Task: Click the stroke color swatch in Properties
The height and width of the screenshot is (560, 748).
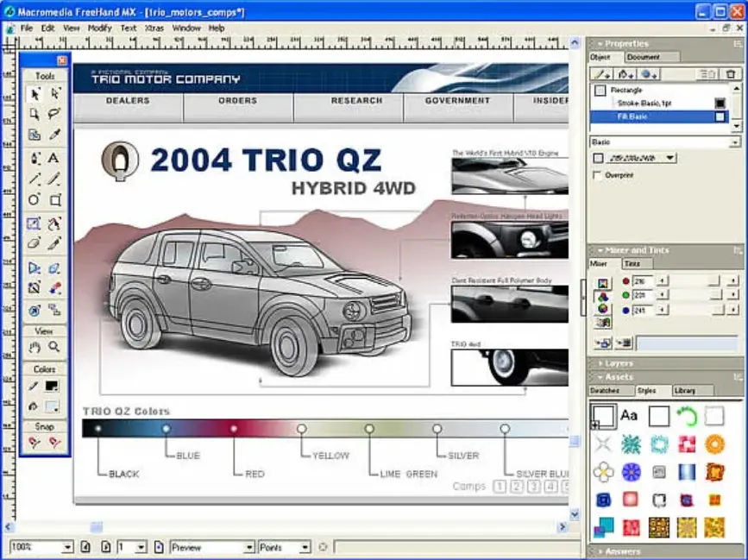Action: (x=722, y=102)
